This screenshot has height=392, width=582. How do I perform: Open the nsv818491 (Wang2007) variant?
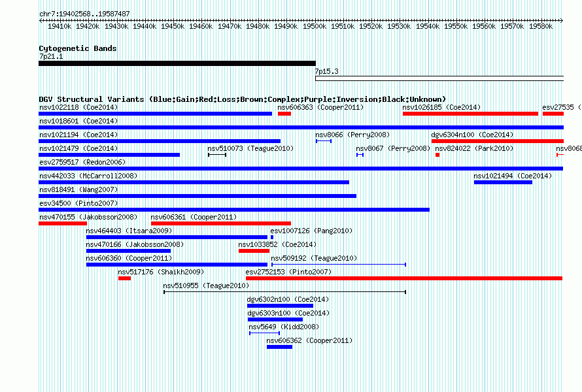point(197,196)
